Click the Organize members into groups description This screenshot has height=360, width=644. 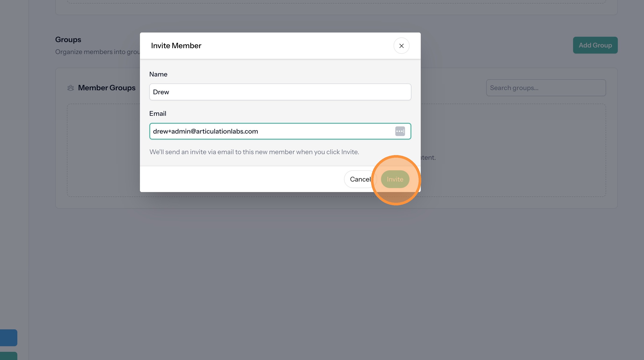pos(98,52)
